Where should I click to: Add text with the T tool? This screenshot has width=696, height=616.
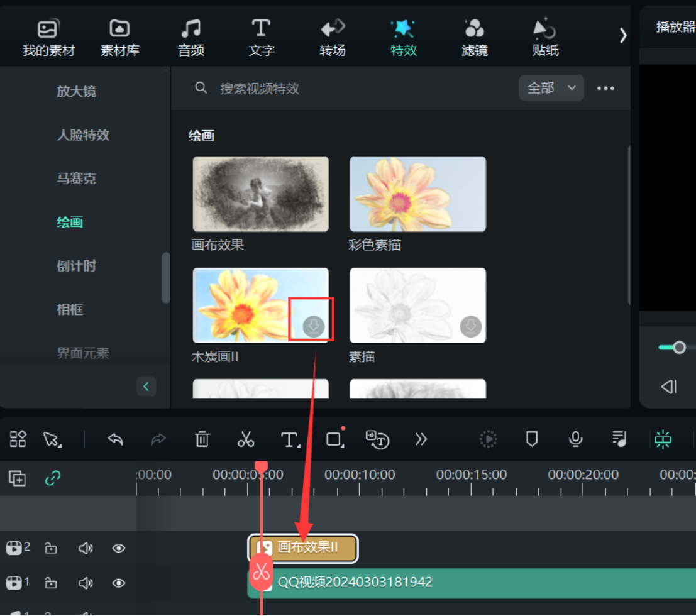[x=290, y=440]
